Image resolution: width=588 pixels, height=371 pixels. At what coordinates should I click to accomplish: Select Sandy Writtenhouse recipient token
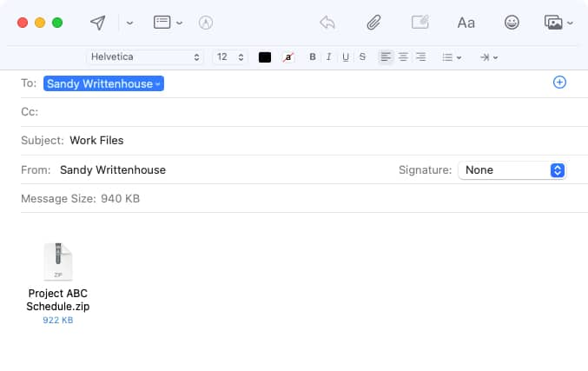(x=103, y=83)
